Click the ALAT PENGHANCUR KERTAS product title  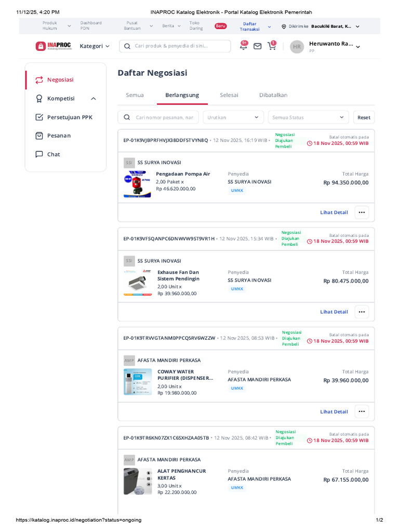coord(181,474)
